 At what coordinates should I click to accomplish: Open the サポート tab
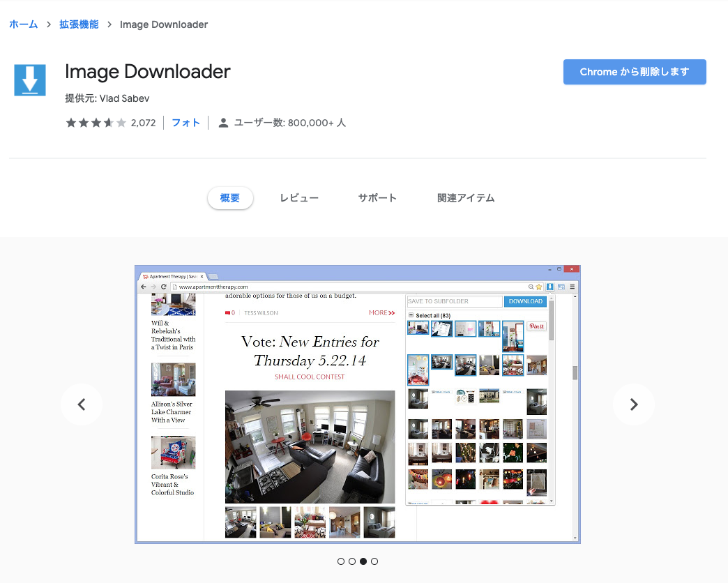click(x=377, y=198)
